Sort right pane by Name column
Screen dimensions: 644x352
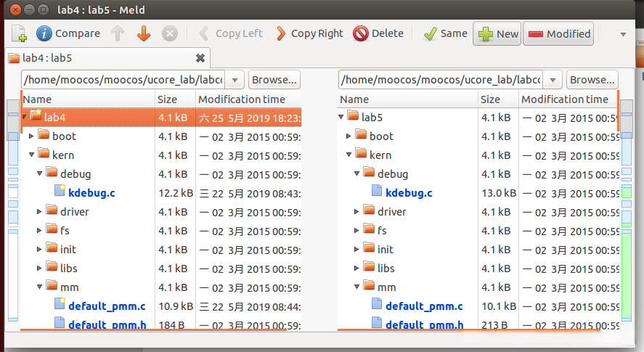pos(408,99)
